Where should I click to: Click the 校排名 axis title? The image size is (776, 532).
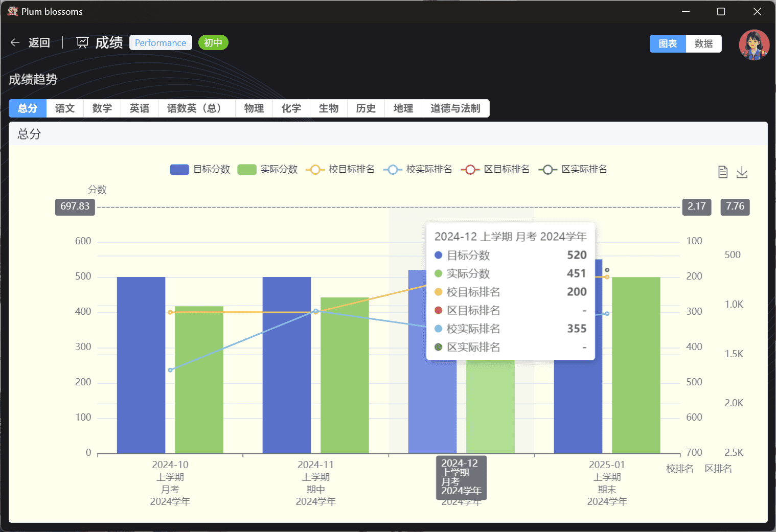point(680,469)
